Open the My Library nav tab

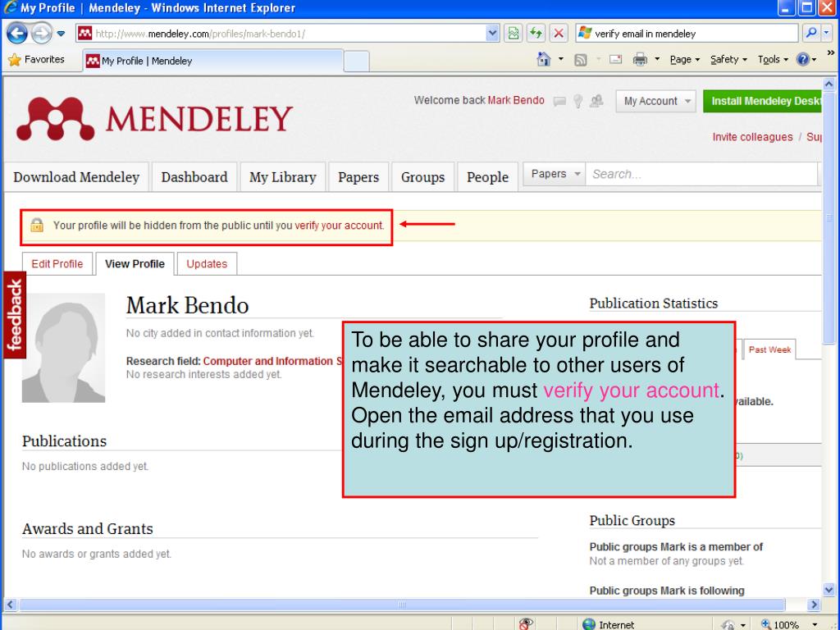coord(283,177)
